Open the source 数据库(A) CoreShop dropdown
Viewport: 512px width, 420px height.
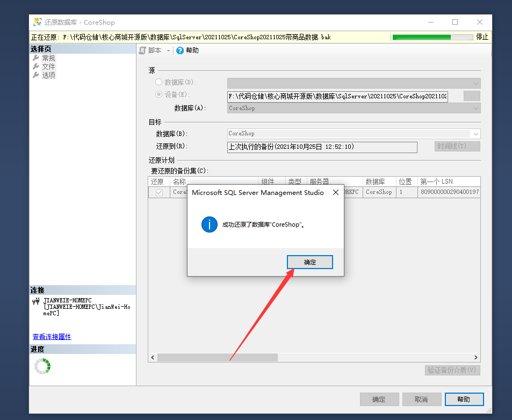pos(475,108)
